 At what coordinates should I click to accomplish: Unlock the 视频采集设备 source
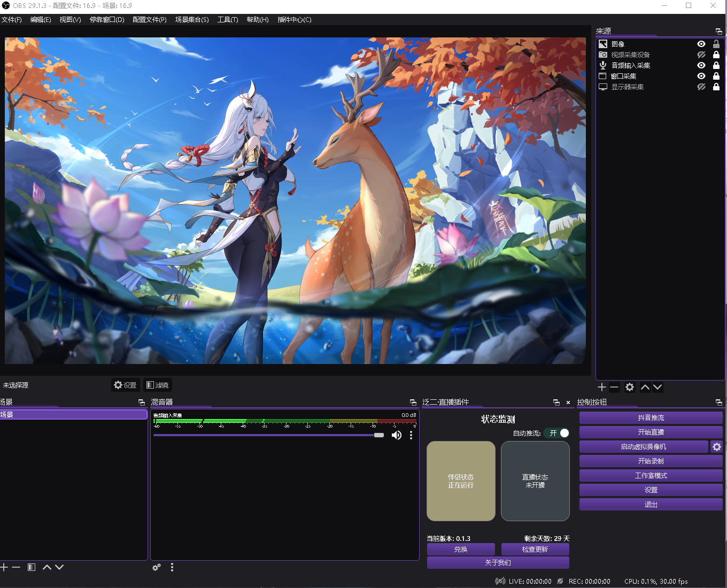pyautogui.click(x=716, y=55)
